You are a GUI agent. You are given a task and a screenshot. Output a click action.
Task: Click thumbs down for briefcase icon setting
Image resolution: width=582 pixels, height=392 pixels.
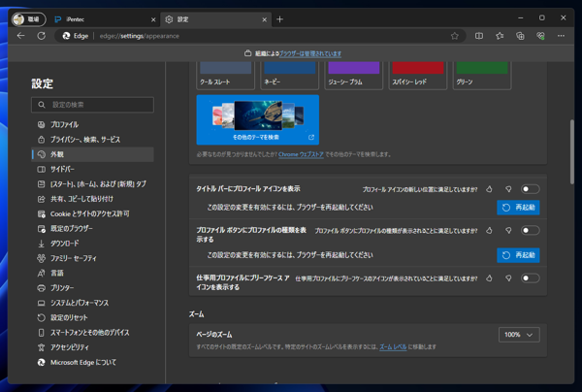508,278
